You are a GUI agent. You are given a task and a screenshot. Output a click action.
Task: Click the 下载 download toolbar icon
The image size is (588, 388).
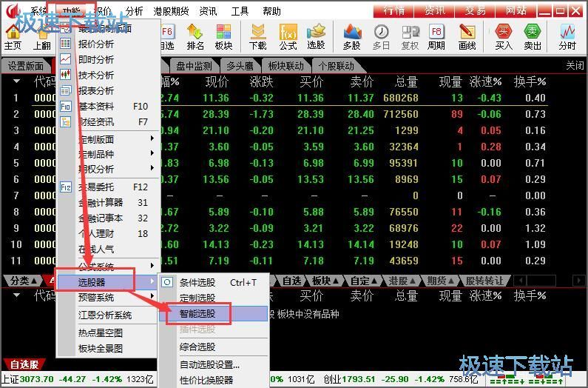258,37
